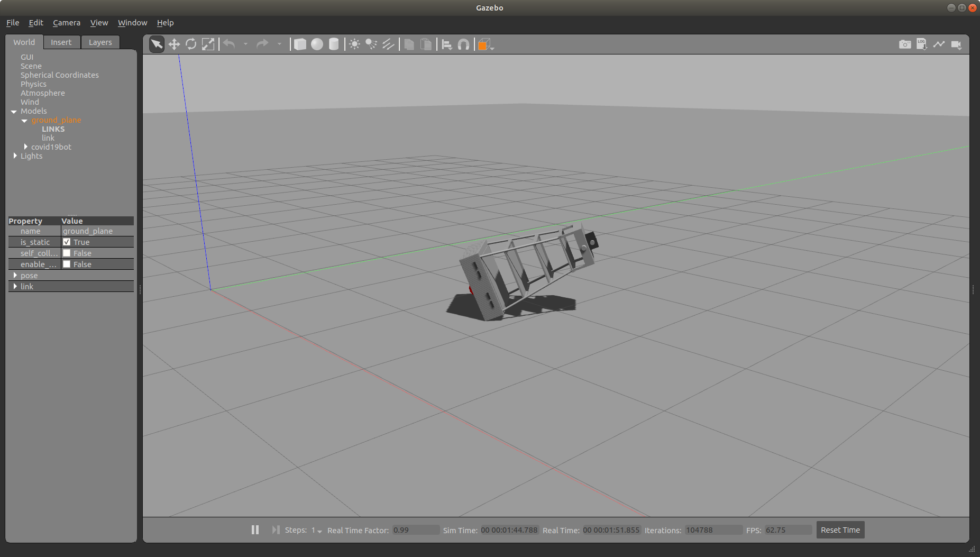980x557 pixels.
Task: Toggle the self_collide checkbox
Action: click(x=67, y=253)
